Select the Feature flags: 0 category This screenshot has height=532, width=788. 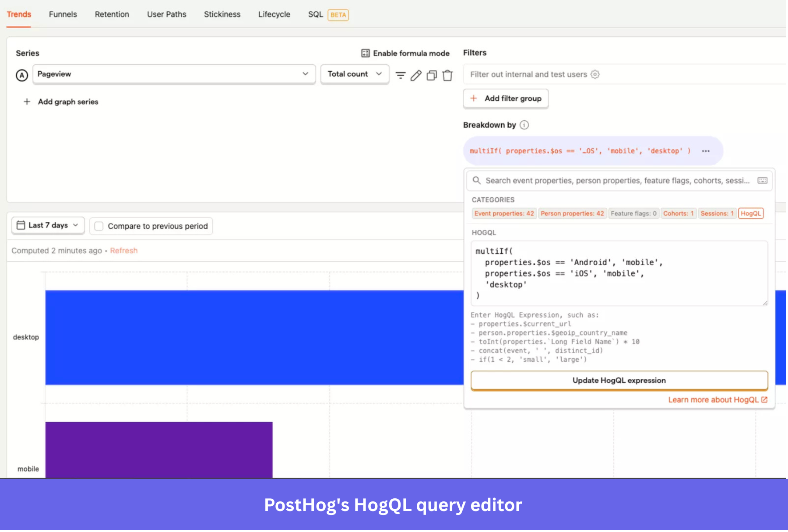coord(633,213)
